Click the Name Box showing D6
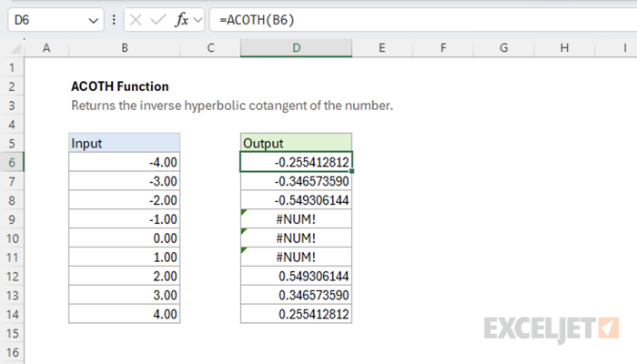Image resolution: width=637 pixels, height=364 pixels. (56, 20)
